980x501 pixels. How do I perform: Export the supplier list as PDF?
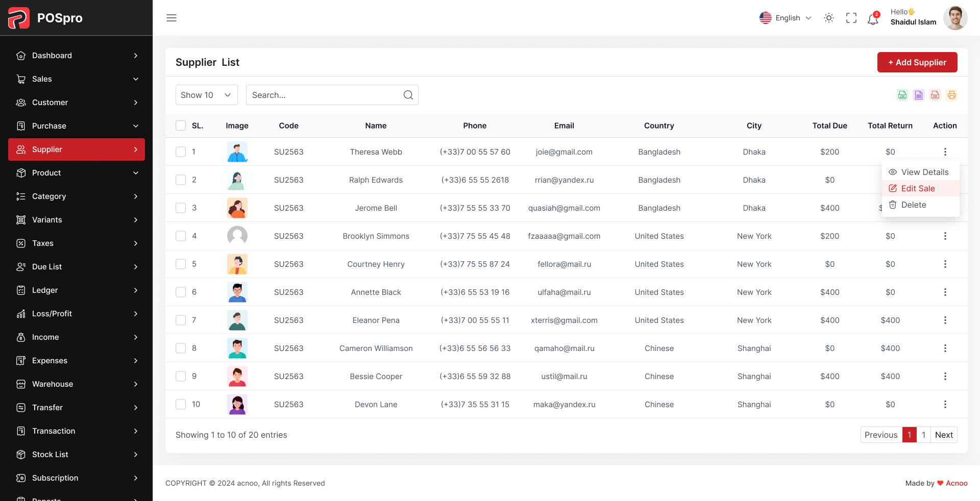click(x=935, y=95)
